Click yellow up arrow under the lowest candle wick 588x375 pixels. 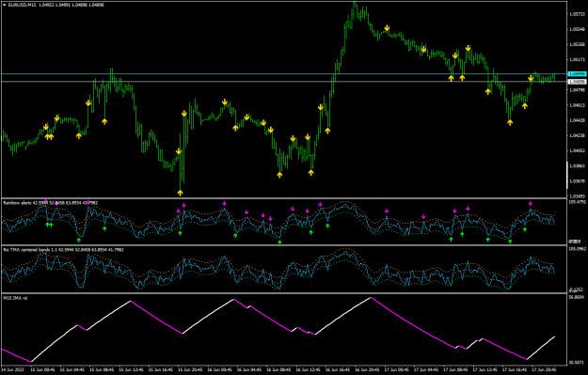(x=180, y=193)
